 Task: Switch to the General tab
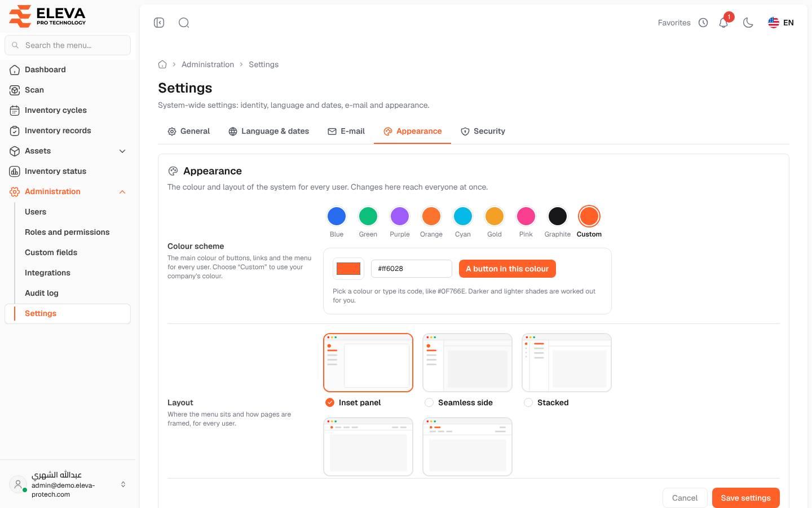pos(189,132)
